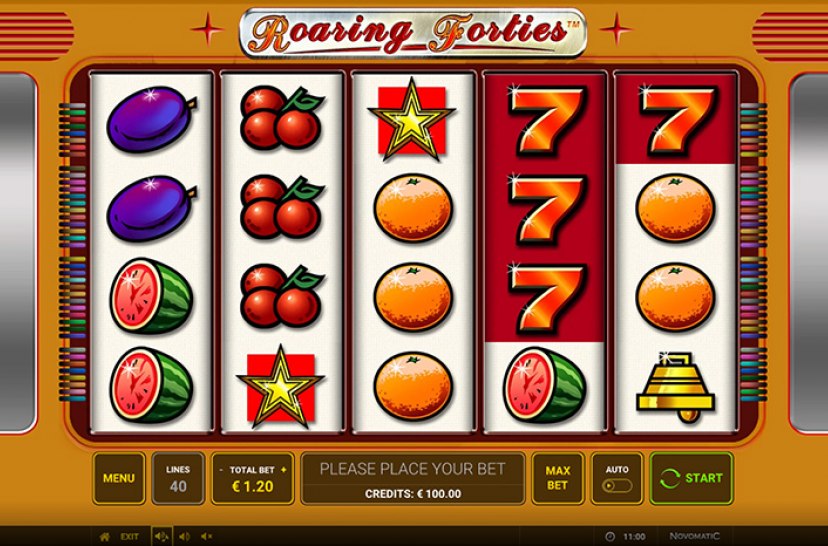Image resolution: width=828 pixels, height=546 pixels.
Task: Click the clock icon near 11:00
Action: click(x=610, y=536)
